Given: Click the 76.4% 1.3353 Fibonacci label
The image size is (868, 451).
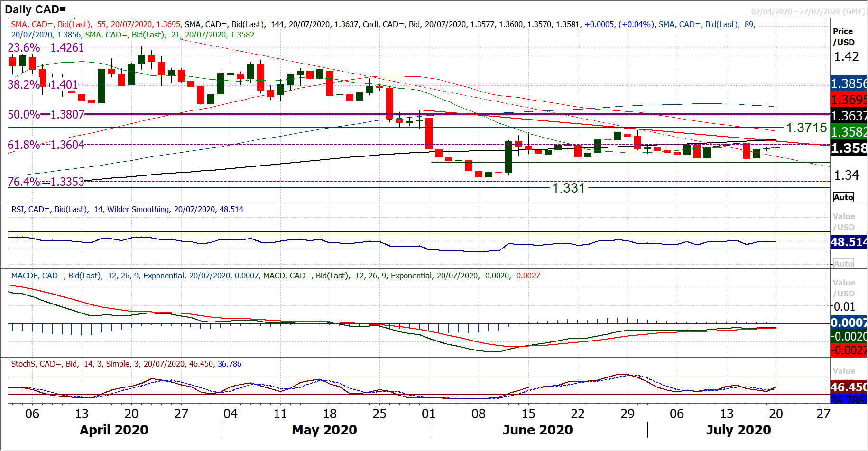Looking at the screenshot, I should (x=46, y=182).
